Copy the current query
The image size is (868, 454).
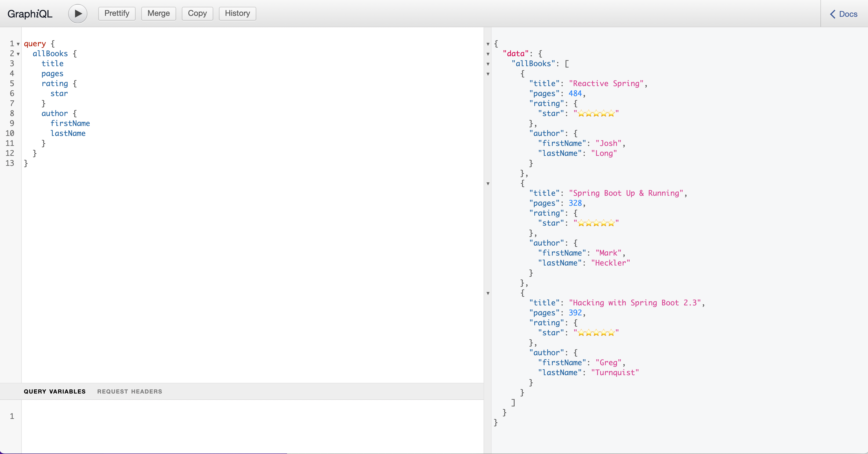tap(197, 14)
